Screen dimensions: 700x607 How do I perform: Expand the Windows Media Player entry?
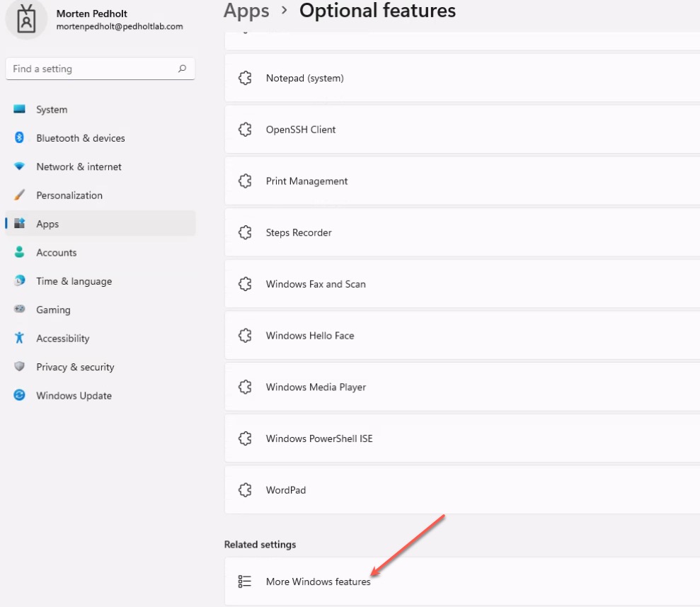[x=462, y=387]
